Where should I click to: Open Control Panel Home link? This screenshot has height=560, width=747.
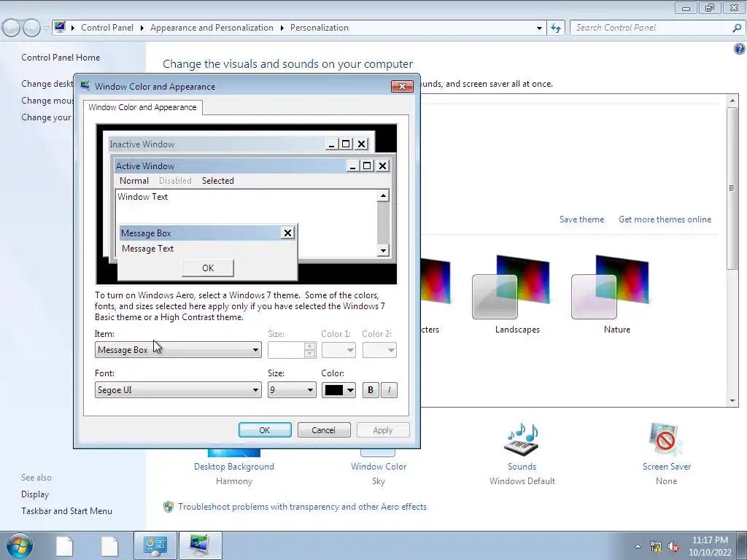coord(61,58)
